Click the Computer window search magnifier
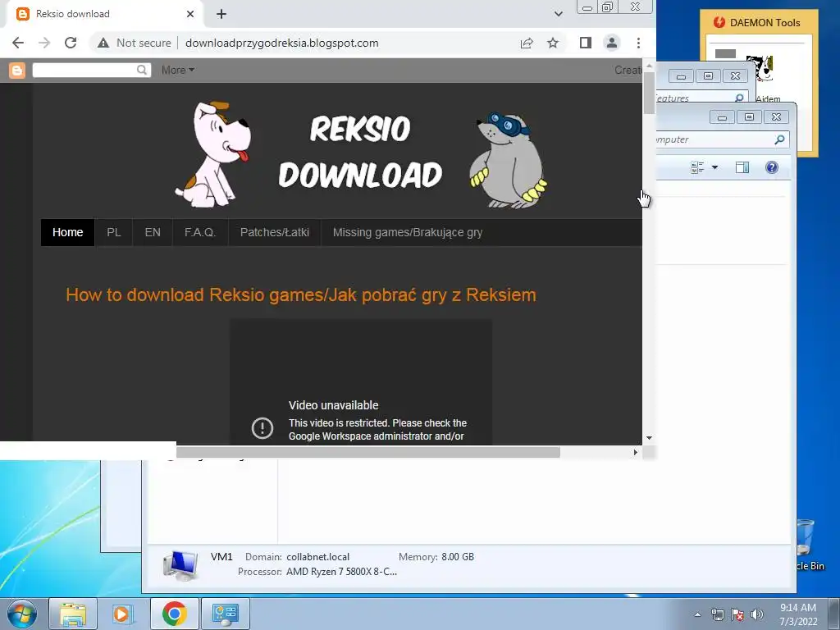This screenshot has width=840, height=630. (779, 139)
